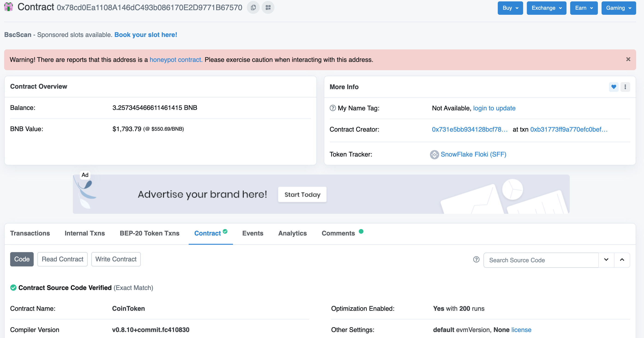
Task: Expand the Buy dropdown
Action: tap(510, 8)
